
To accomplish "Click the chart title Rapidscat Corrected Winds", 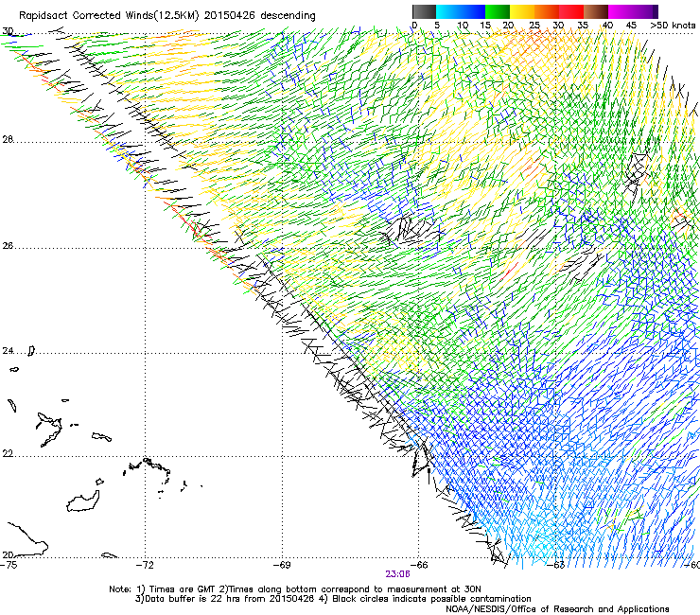I will coord(167,16).
